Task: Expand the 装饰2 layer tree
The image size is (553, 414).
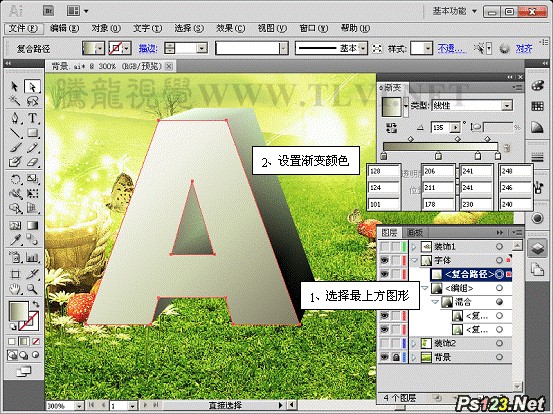Action: click(414, 343)
